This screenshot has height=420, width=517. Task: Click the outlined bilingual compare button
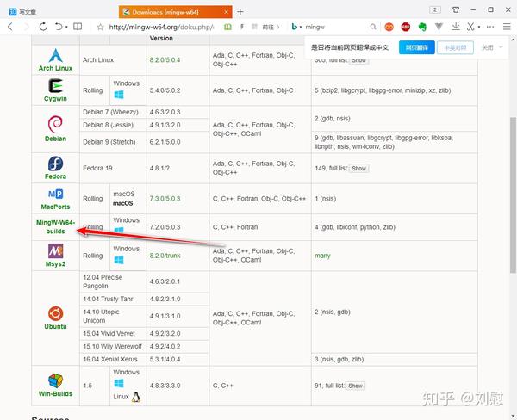pyautogui.click(x=455, y=47)
